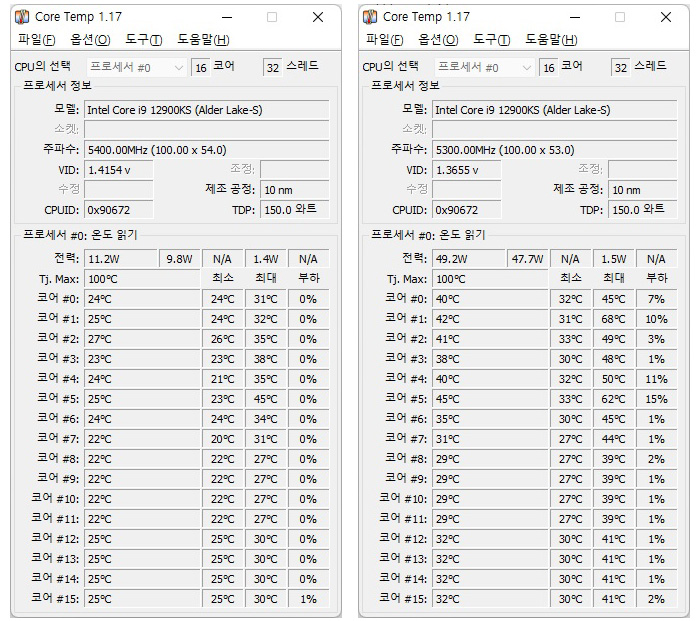Open 파일(F) menu in left window

point(37,39)
